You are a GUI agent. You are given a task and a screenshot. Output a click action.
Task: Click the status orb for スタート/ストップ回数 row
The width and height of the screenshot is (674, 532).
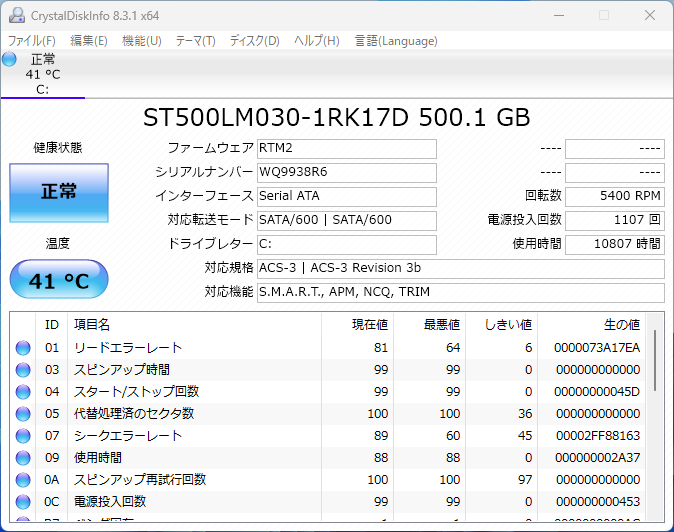coord(23,392)
